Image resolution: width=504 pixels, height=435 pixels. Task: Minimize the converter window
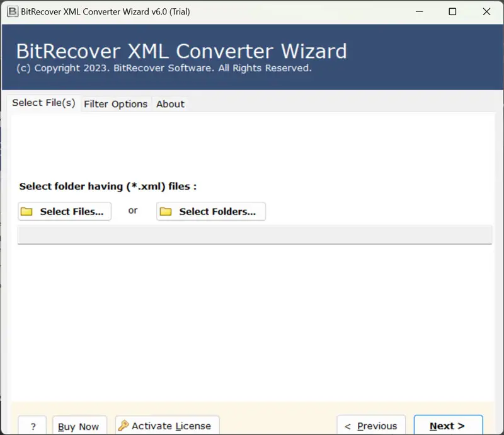[x=418, y=11]
